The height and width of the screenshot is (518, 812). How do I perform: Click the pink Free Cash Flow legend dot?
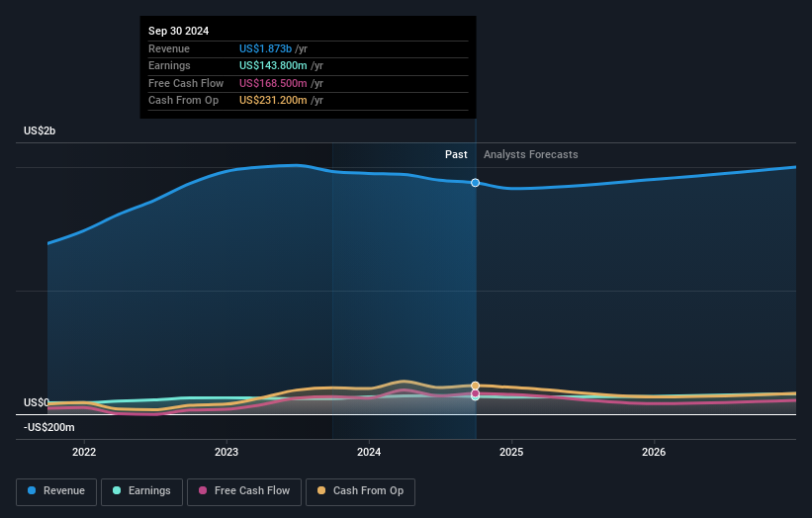click(x=203, y=490)
